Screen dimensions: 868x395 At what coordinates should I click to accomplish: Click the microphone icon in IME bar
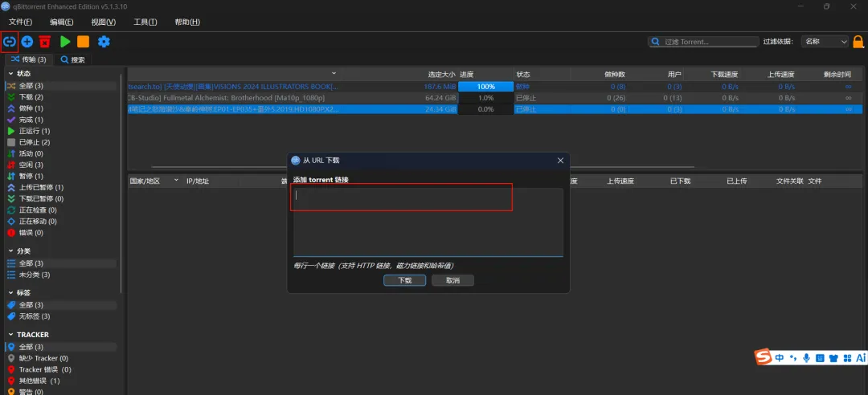[x=807, y=357]
